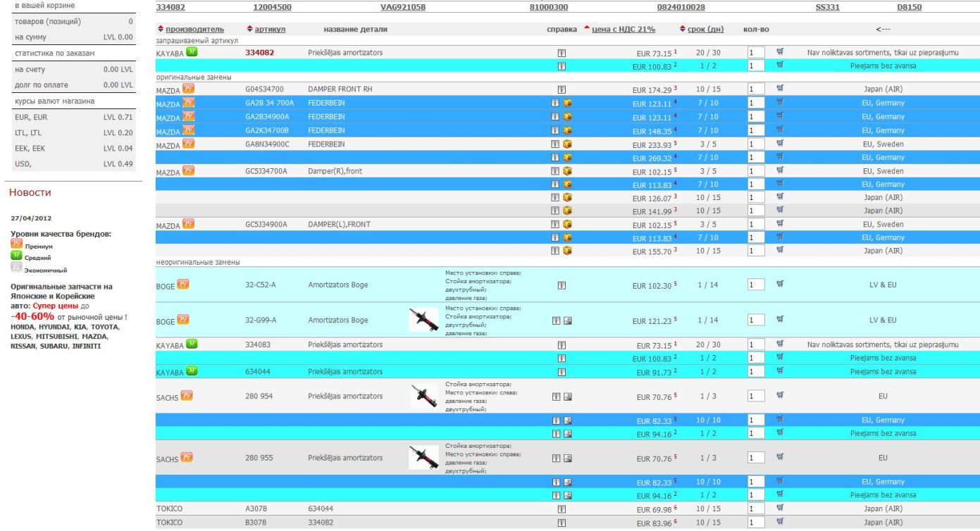The image size is (980, 531).
Task: Open shock absorber thumbnail for Sachs 280 955
Action: coord(423,458)
